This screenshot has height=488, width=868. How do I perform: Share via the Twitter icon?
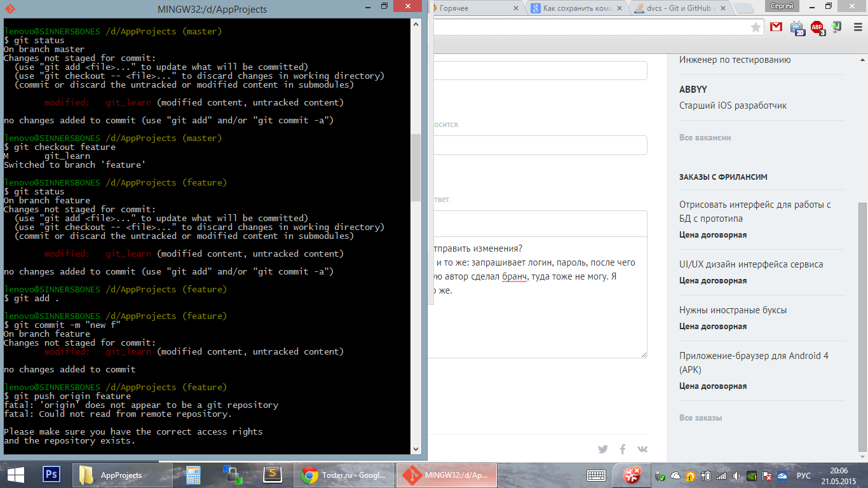pos(603,449)
